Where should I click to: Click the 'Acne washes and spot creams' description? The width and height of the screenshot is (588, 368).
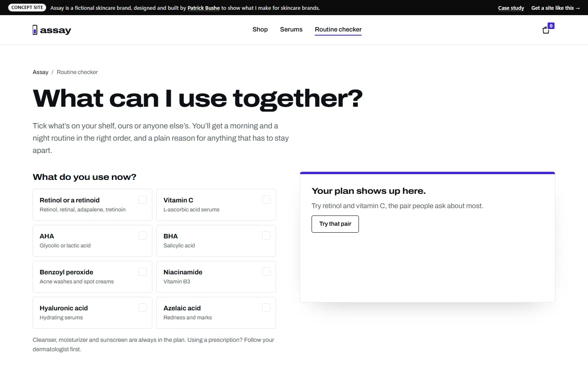pos(77,281)
